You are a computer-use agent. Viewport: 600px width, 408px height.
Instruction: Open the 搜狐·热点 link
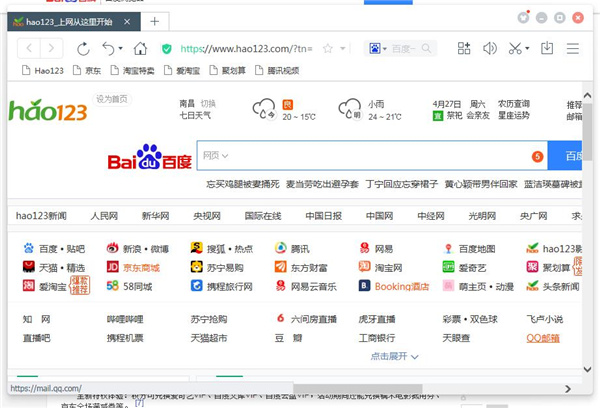[x=222, y=249]
